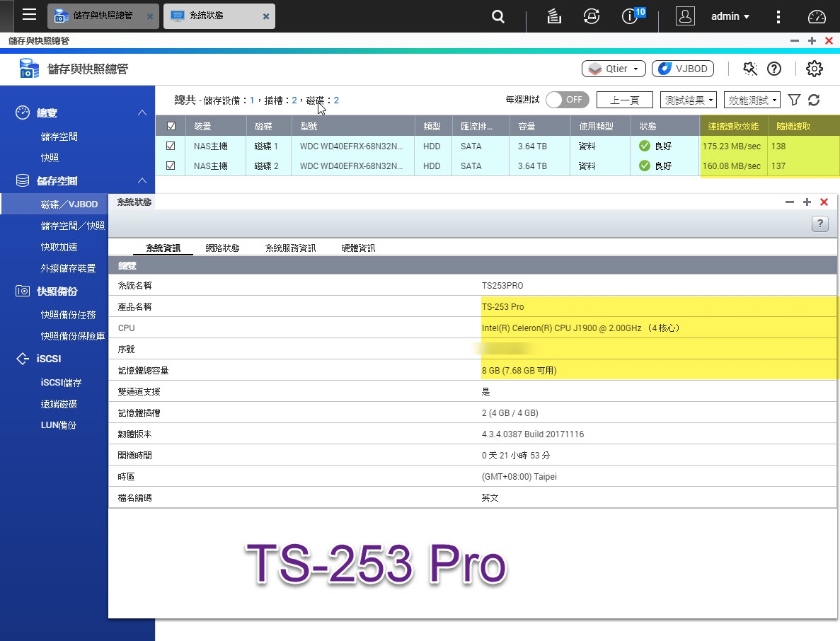Open the tools wrench icon in storage manager

coord(750,69)
